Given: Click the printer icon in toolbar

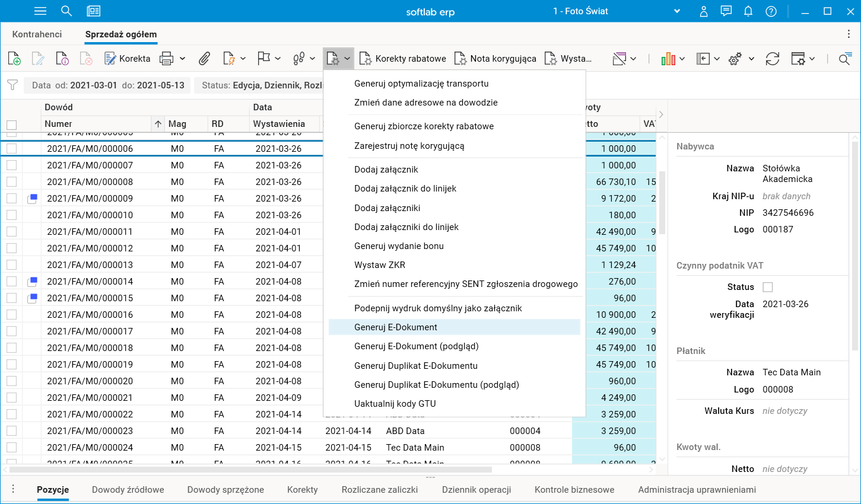Looking at the screenshot, I should (x=167, y=59).
